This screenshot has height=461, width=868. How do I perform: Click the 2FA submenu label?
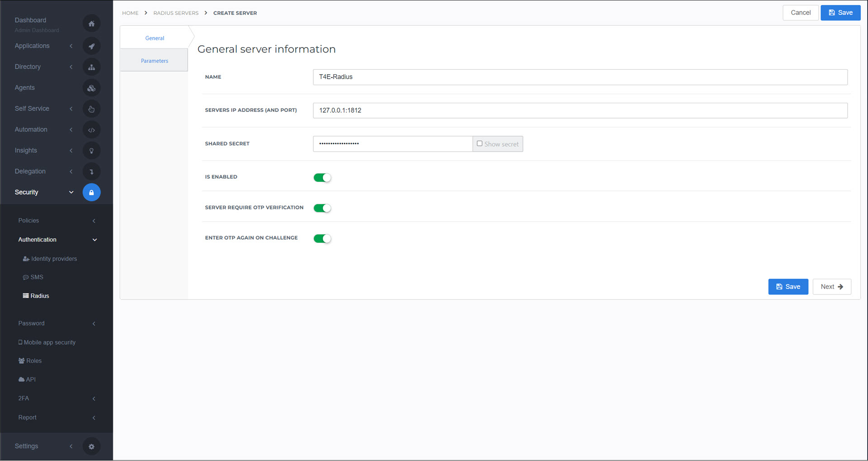[x=24, y=399]
